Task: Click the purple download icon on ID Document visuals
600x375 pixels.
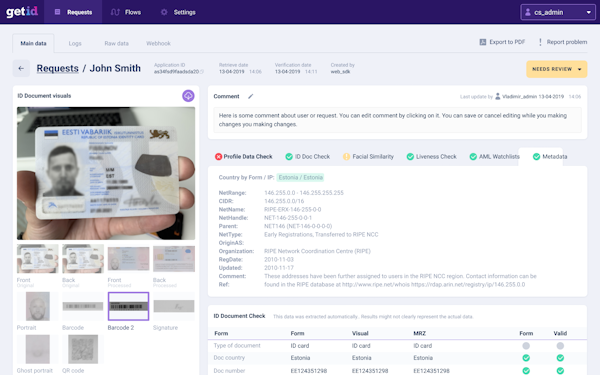Action: click(x=188, y=96)
